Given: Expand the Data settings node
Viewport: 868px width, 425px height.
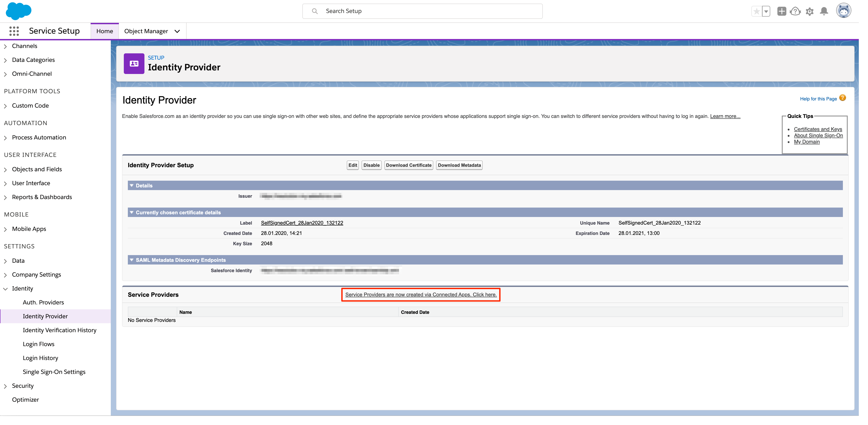Looking at the screenshot, I should [5, 261].
